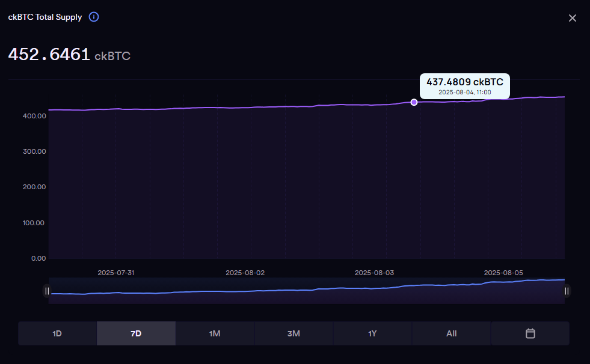Open the ckBTC Total Supply info icon
The height and width of the screenshot is (364, 590).
[94, 17]
